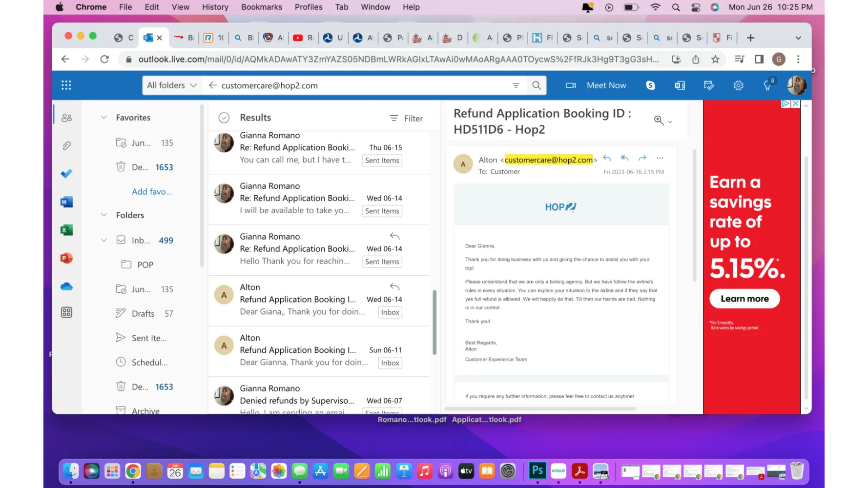The width and height of the screenshot is (868, 488).
Task: Toggle Chrome side panel
Action: tap(759, 59)
